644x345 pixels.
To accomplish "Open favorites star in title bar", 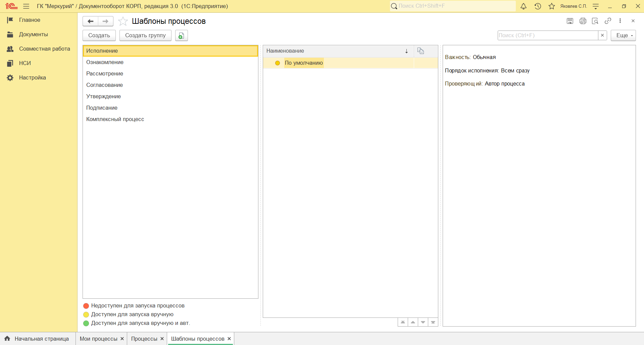I will (x=552, y=6).
